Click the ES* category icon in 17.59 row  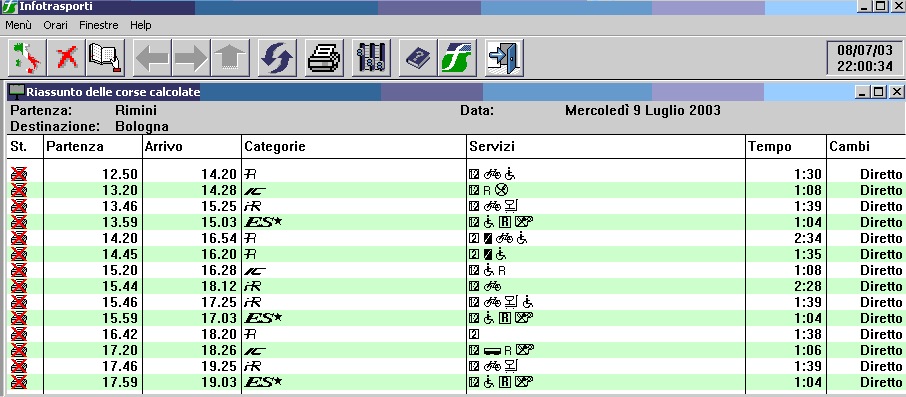[x=263, y=382]
